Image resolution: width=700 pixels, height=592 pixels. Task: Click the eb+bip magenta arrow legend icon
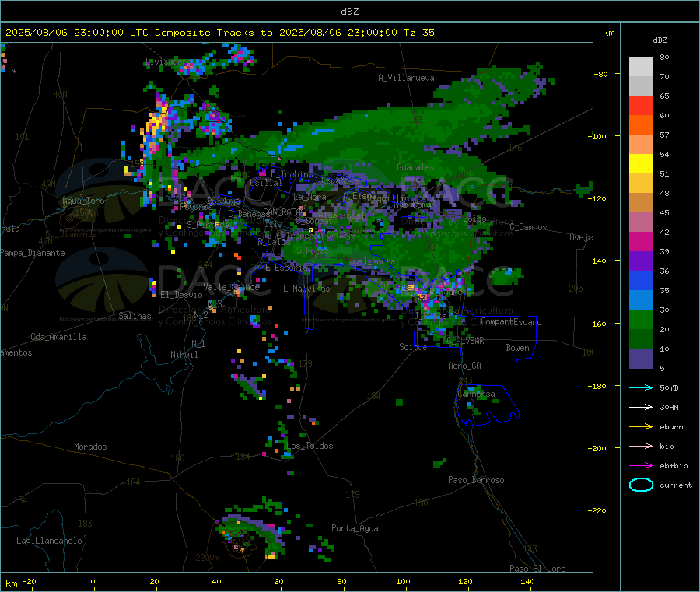pyautogui.click(x=641, y=466)
